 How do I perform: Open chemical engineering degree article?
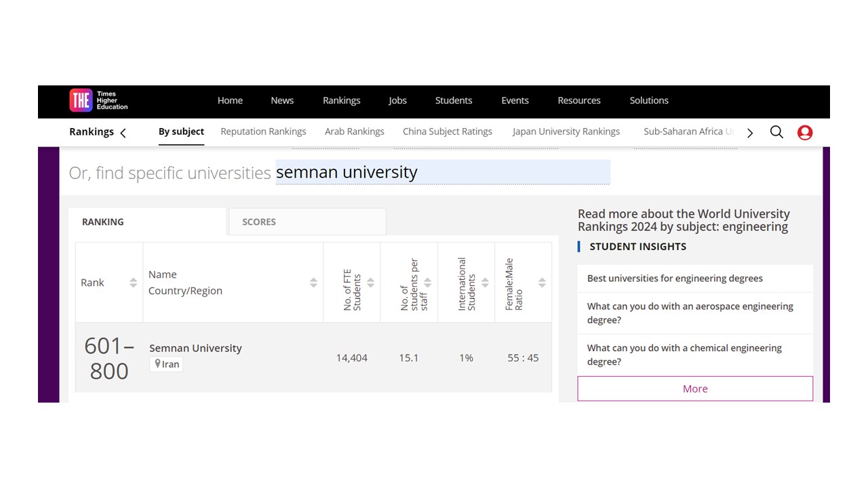coord(684,354)
